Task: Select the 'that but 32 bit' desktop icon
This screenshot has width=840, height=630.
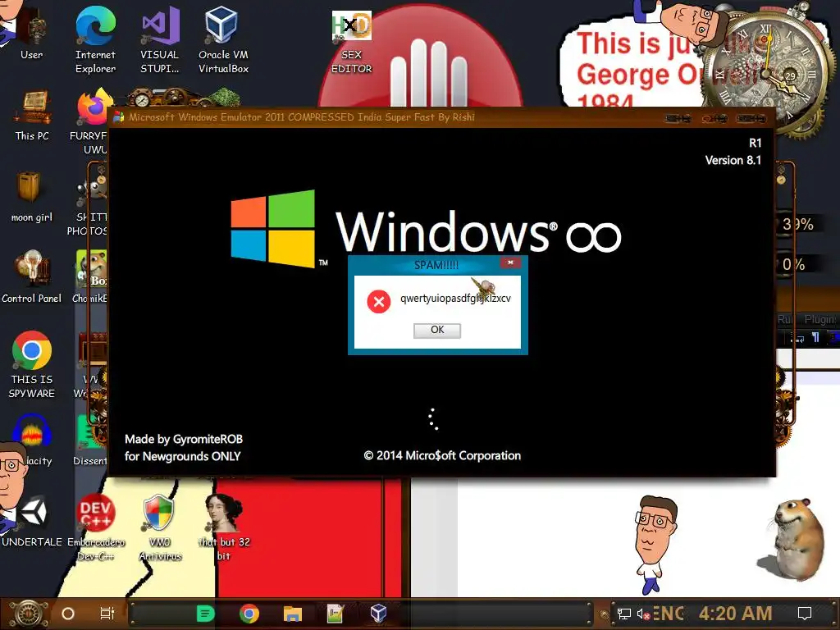Action: [223, 527]
